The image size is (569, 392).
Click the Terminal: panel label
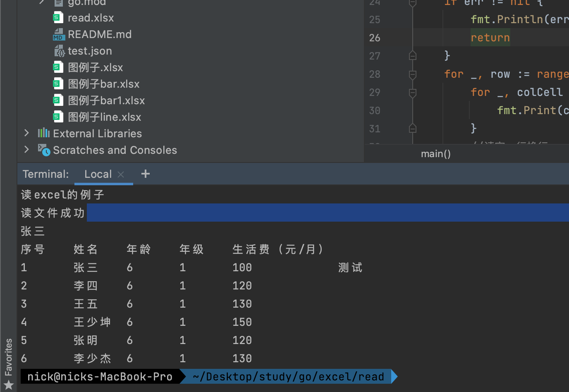[x=45, y=174]
